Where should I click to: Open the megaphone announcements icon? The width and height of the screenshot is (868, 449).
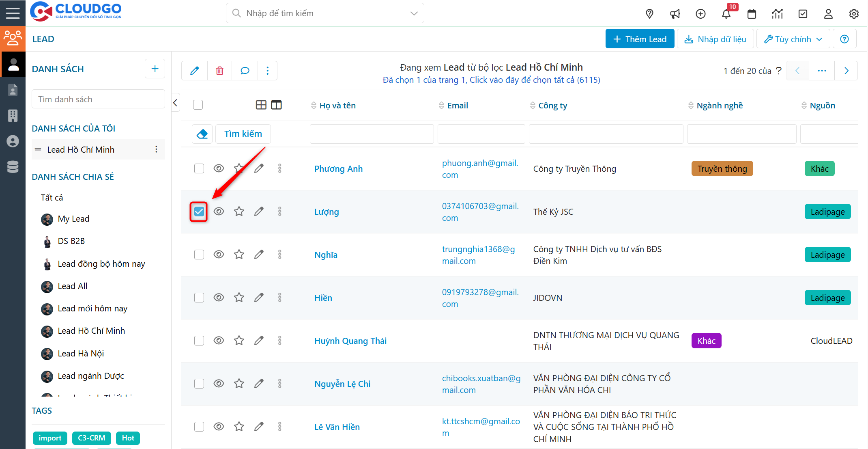[x=675, y=14]
